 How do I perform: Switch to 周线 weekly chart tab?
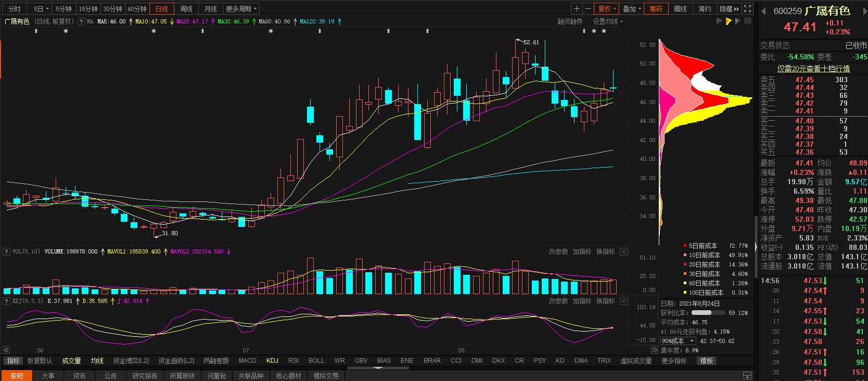186,9
